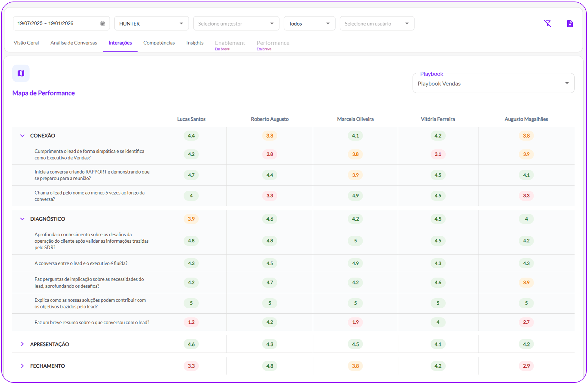Open the Selecione um gestor dropdown

[236, 23]
